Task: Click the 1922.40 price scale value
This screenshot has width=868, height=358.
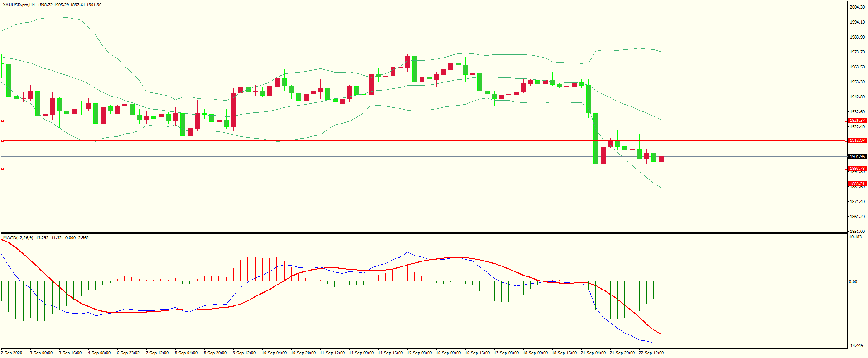Action: pos(858,126)
